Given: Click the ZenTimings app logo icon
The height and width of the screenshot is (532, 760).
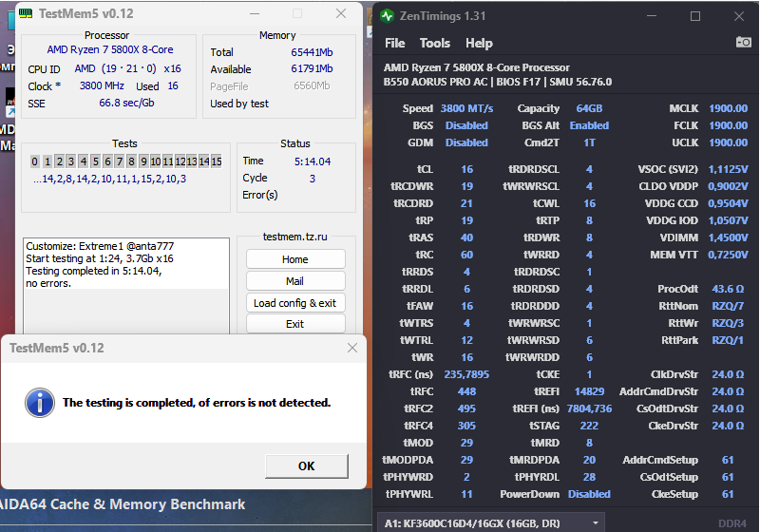Looking at the screenshot, I should (387, 16).
